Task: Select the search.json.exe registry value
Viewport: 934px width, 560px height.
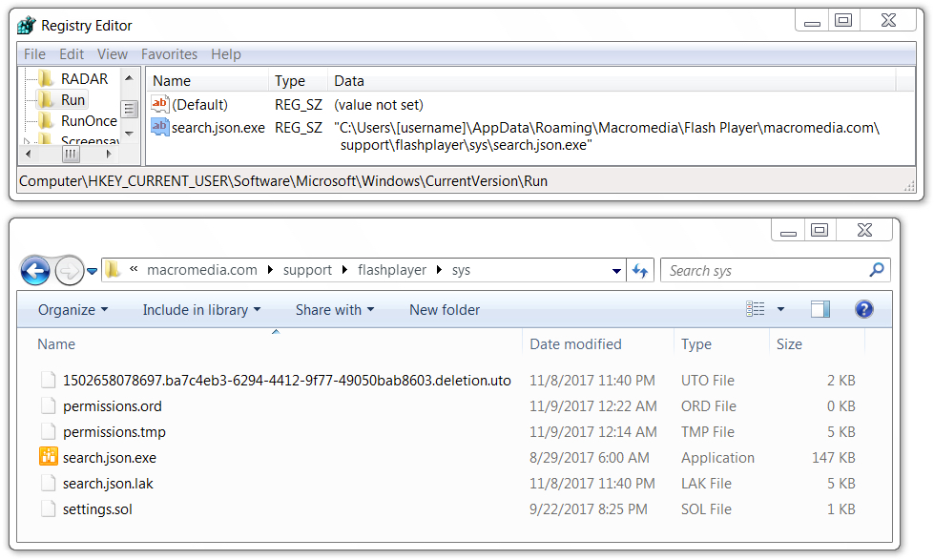Action: click(218, 128)
